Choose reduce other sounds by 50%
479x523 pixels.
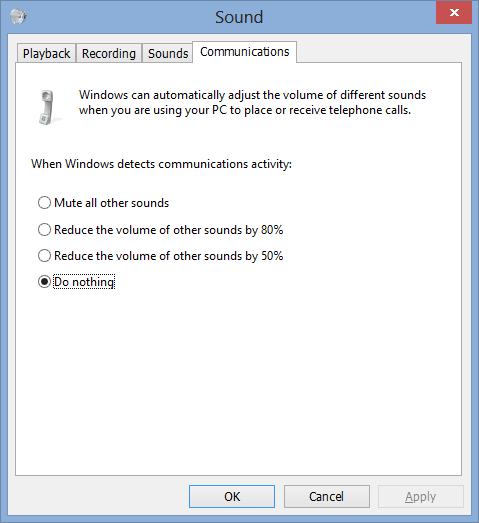[44, 255]
